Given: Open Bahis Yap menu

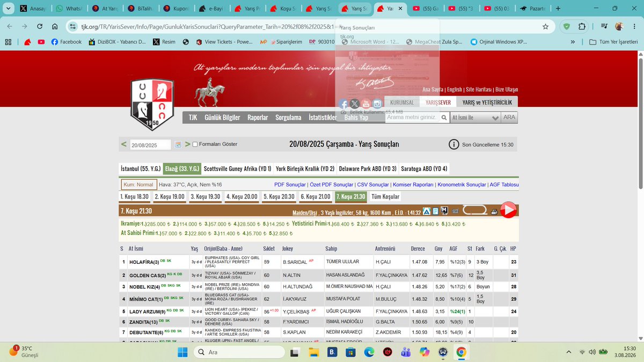Looking at the screenshot, I should pos(356,117).
